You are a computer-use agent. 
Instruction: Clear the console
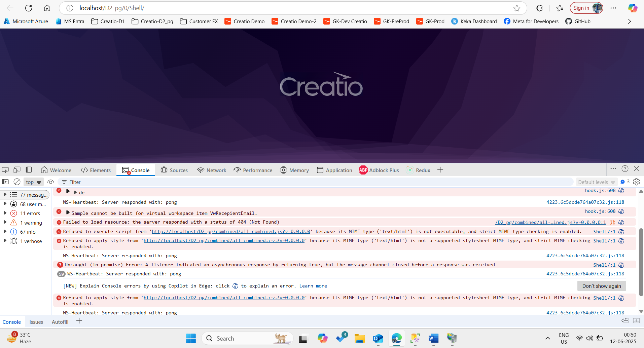17,182
